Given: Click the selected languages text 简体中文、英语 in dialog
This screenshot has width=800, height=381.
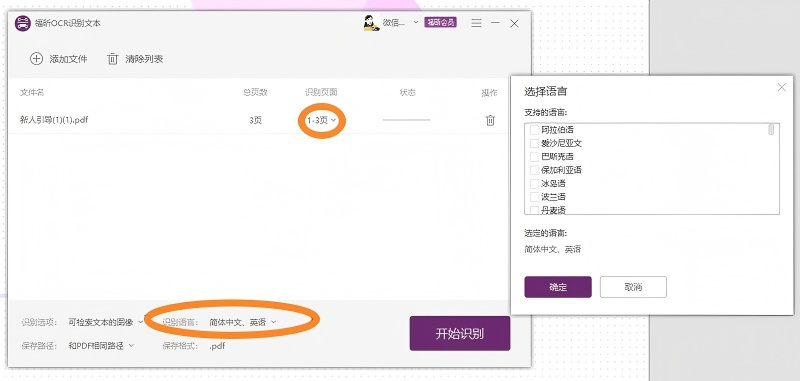Looking at the screenshot, I should 553,249.
